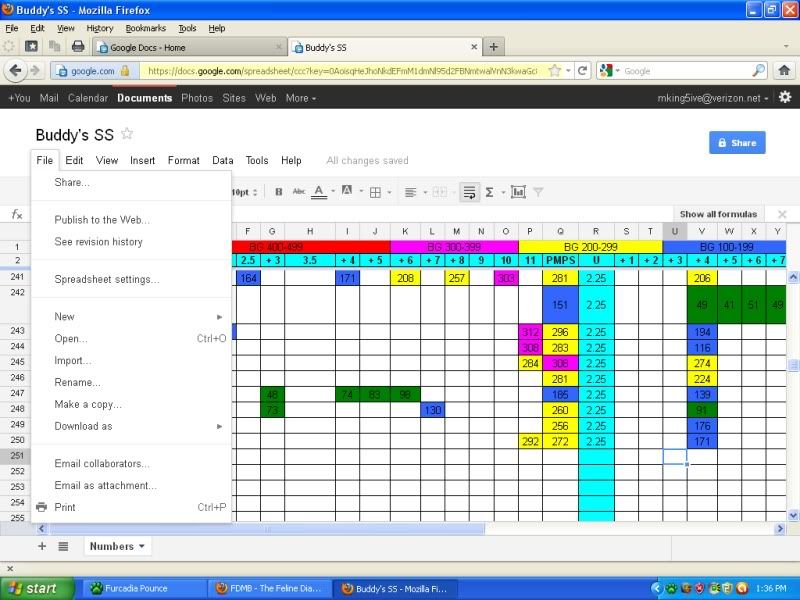Click the Firefox home icon
Screen dimensions: 800x600
click(x=784, y=70)
